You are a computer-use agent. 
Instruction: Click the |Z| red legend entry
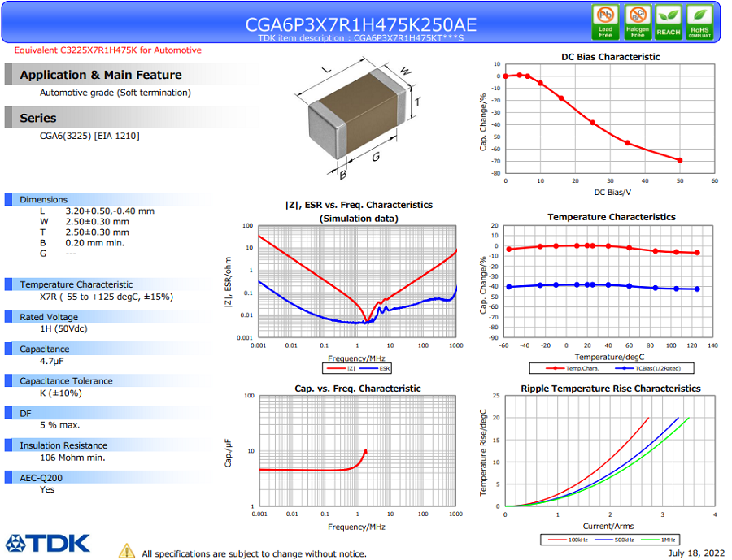pos(342,369)
